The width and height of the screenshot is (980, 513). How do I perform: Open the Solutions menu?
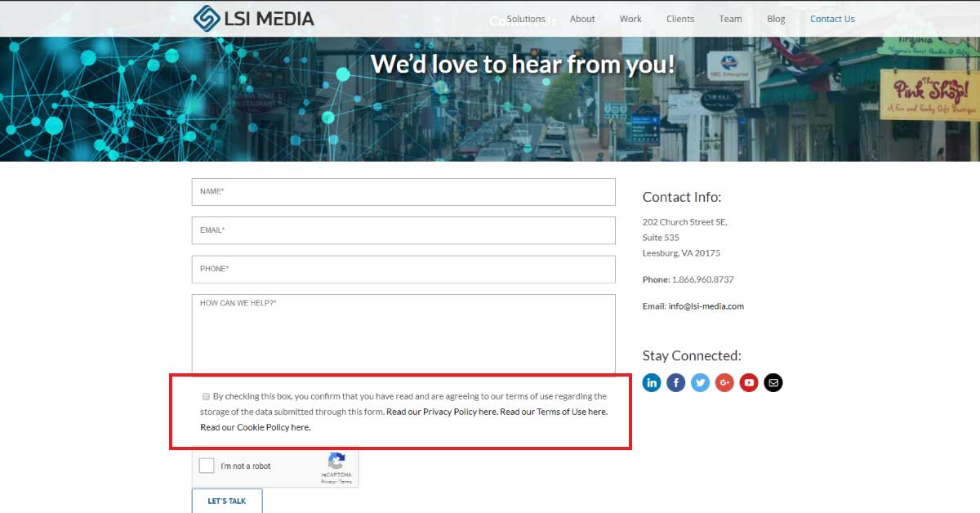525,19
